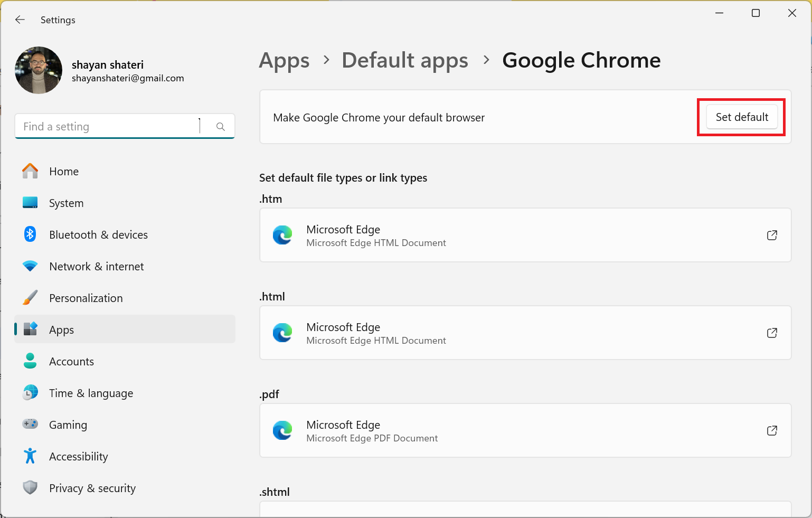The width and height of the screenshot is (812, 518).
Task: Click 'Make Google Chrome your default browser' text
Action: (379, 117)
